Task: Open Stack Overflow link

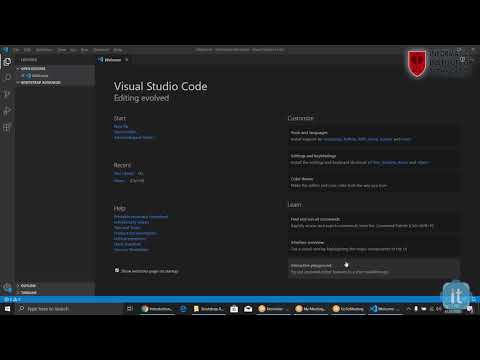Action: tap(127, 244)
